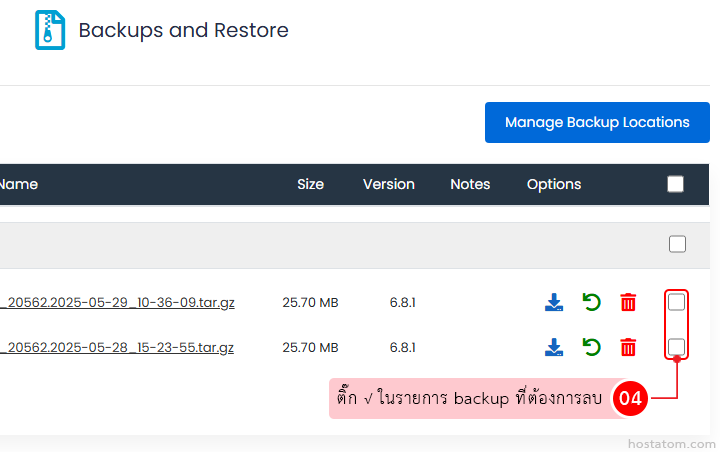Click the Size column header
The image size is (720, 452).
pos(310,184)
